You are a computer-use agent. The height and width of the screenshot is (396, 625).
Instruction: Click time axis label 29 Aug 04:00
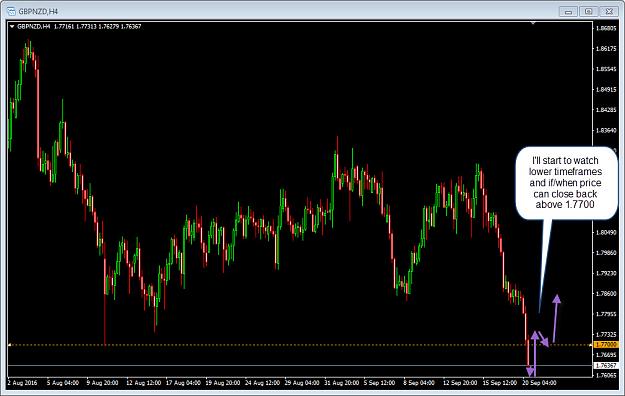click(302, 383)
